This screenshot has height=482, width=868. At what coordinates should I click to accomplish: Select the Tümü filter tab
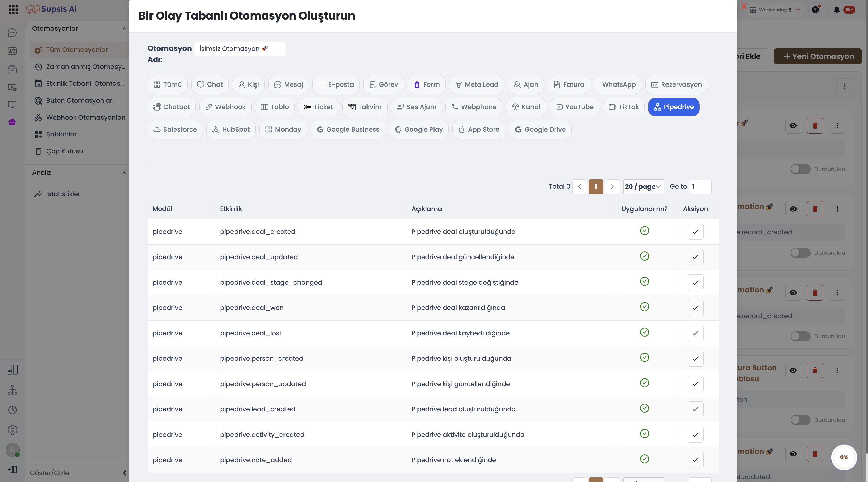pyautogui.click(x=168, y=84)
